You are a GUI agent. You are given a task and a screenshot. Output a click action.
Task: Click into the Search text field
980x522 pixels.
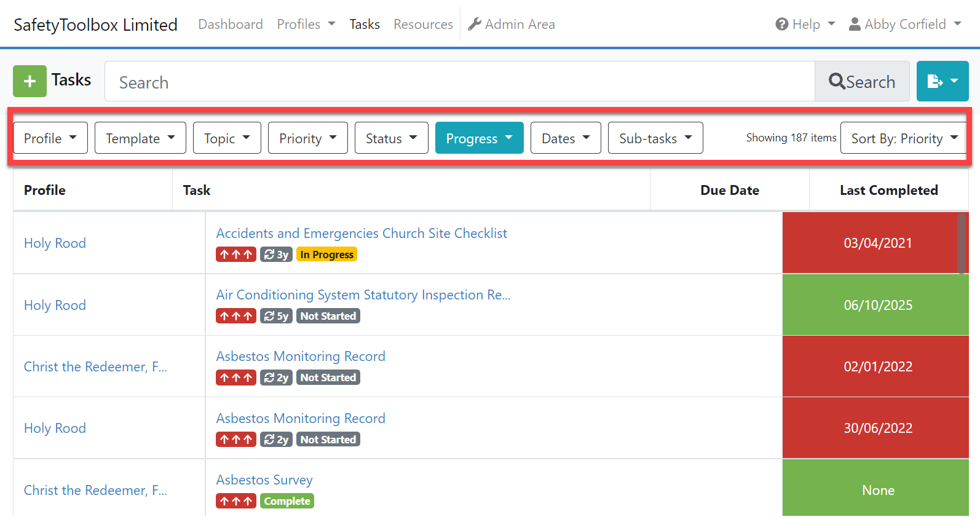[x=459, y=82]
